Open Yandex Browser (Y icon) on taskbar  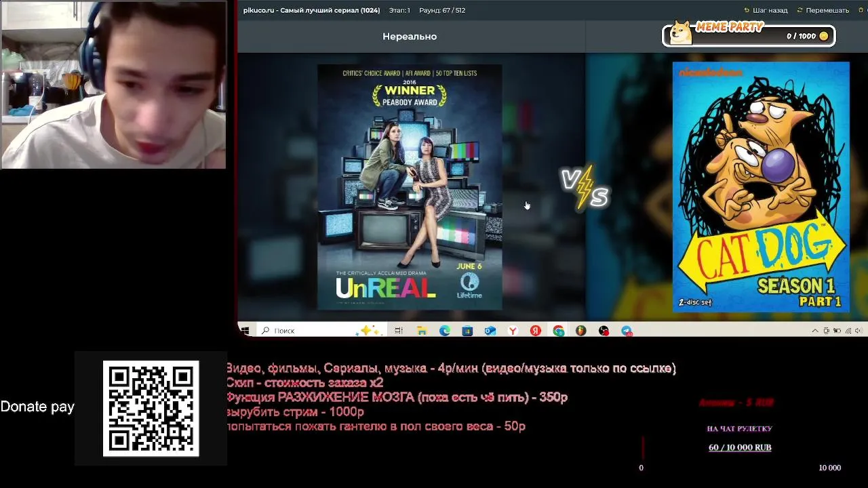click(513, 331)
